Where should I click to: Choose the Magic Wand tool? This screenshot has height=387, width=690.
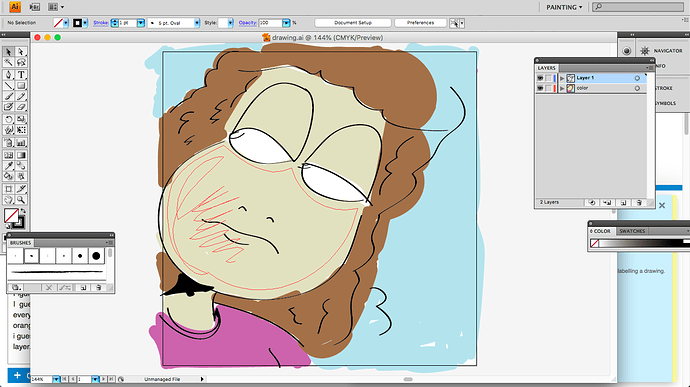pos(8,63)
